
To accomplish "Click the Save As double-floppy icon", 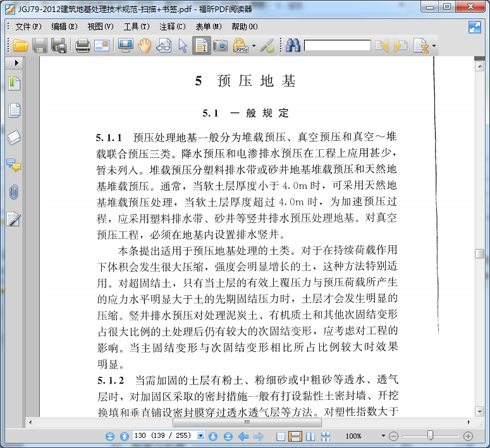I will pos(59,45).
